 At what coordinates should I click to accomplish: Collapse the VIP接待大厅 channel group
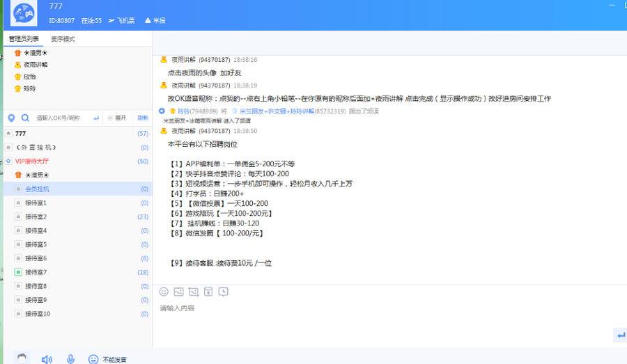[x=8, y=161]
